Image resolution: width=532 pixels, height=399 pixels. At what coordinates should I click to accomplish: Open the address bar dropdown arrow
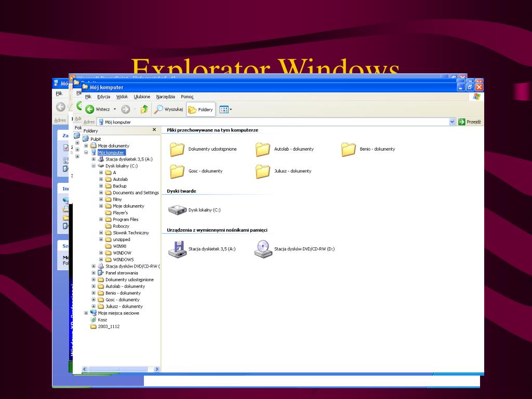(452, 122)
